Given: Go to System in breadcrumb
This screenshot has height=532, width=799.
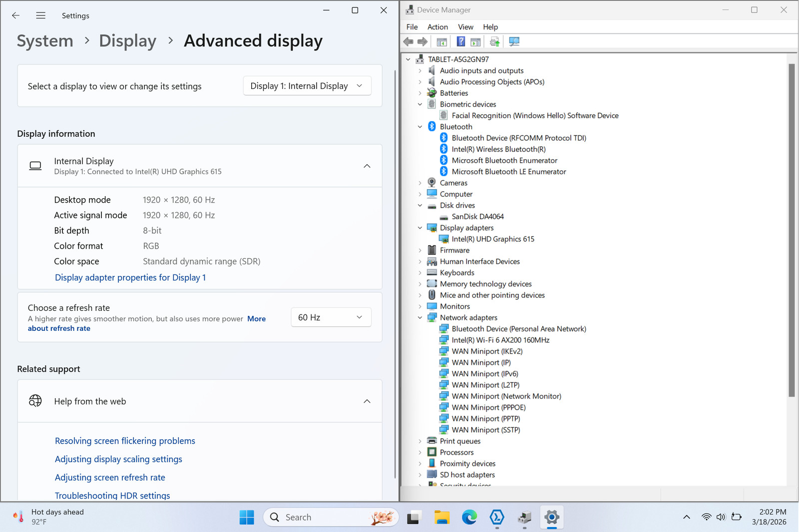Looking at the screenshot, I should coord(45,41).
